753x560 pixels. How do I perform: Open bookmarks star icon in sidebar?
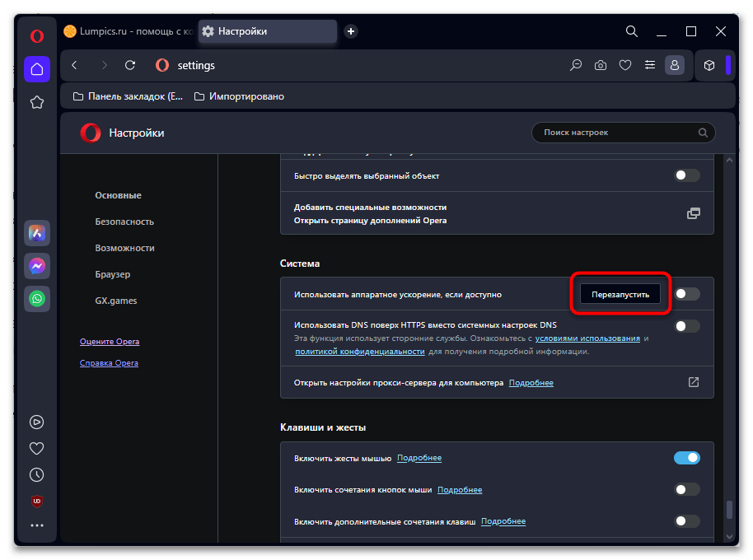coord(37,102)
